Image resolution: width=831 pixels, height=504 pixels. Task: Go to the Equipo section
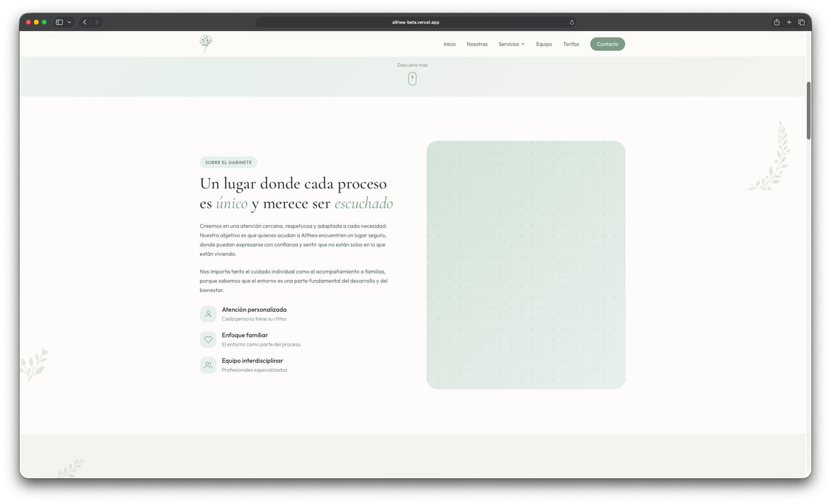544,44
